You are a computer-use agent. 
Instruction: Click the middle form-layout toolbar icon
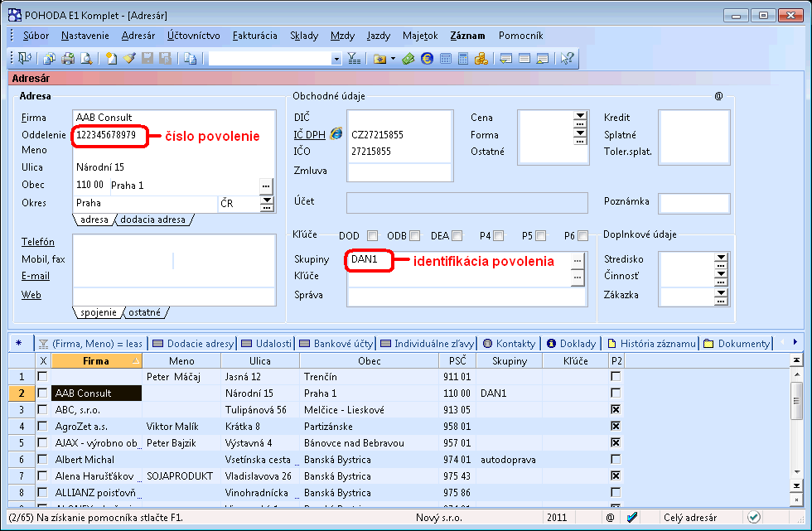tap(524, 59)
